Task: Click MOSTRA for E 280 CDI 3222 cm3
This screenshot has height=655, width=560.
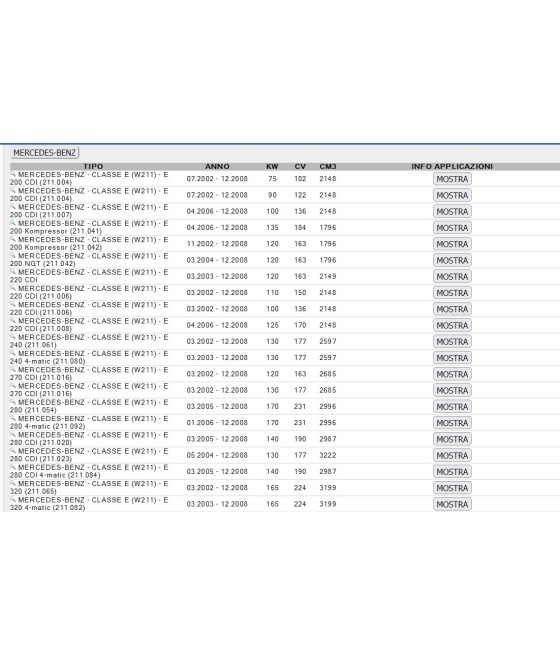Action: [x=452, y=456]
